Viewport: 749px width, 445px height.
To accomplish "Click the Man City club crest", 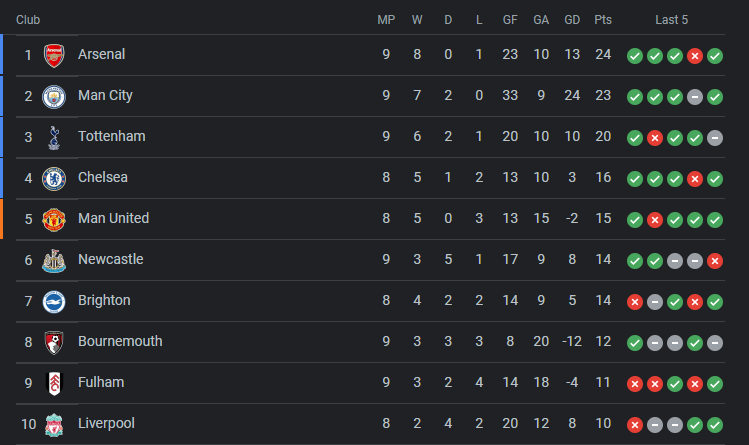I will (54, 96).
